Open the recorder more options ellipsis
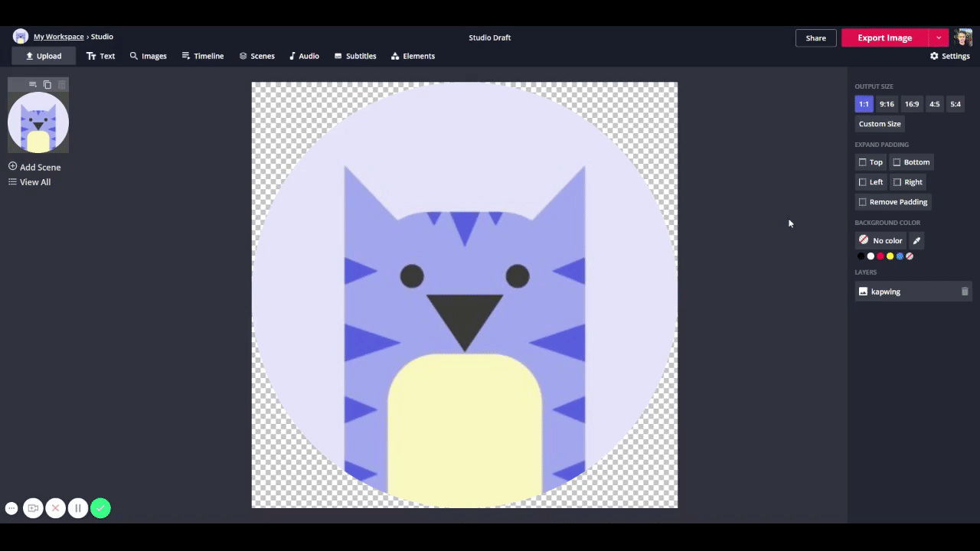 [11, 508]
